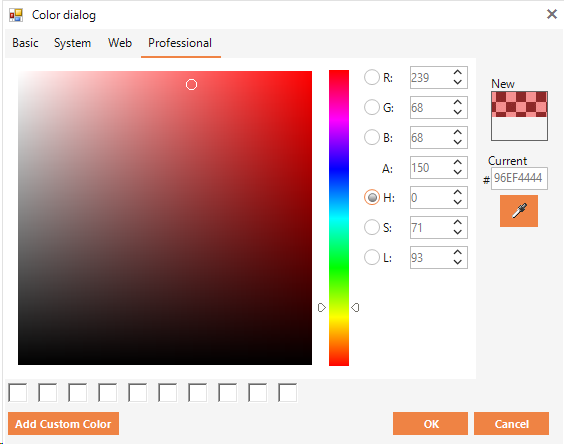This screenshot has width=564, height=444.
Task: Click the hex color input field
Action: 519,178
